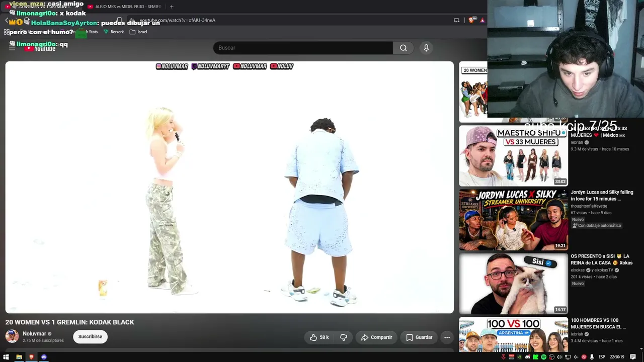Click the main video player
This screenshot has height=362, width=644.
coord(229,187)
